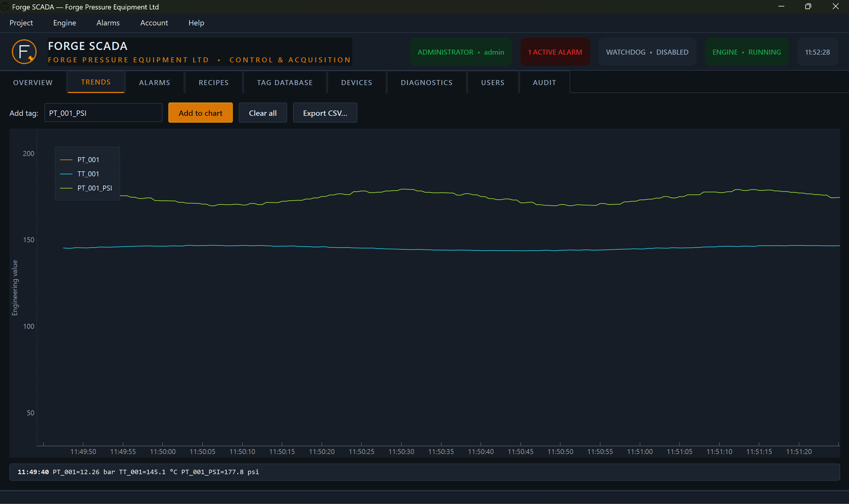View the Diagnostics tab
This screenshot has width=849, height=504.
pyautogui.click(x=427, y=83)
